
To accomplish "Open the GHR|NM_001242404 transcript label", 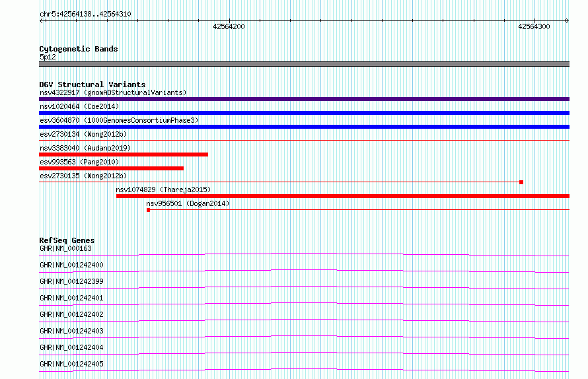I will [71, 347].
